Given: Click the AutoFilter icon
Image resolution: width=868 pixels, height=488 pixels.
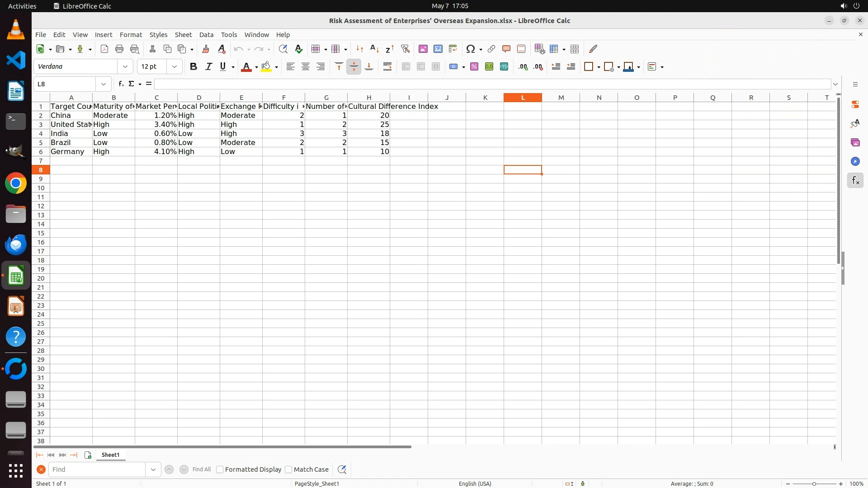Looking at the screenshot, I should pos(405,49).
